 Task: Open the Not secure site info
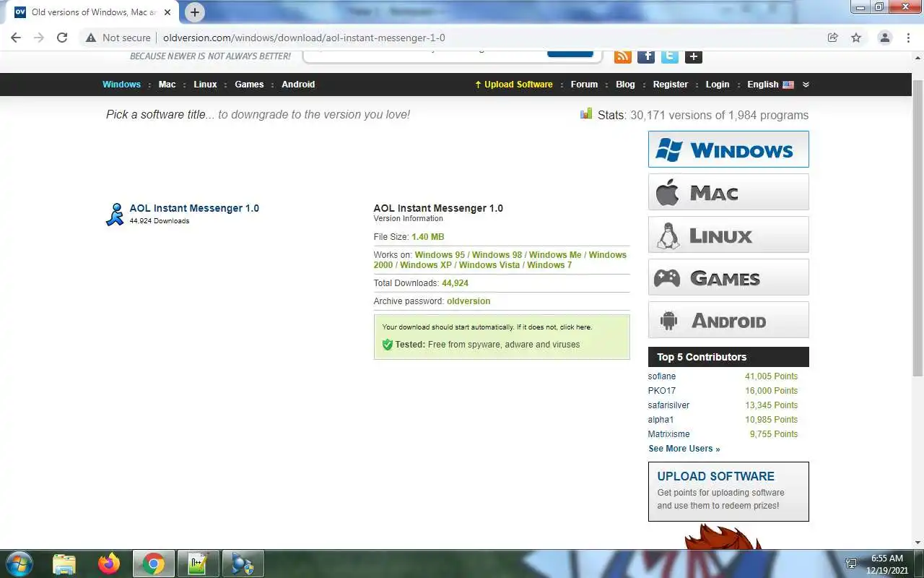coord(118,38)
